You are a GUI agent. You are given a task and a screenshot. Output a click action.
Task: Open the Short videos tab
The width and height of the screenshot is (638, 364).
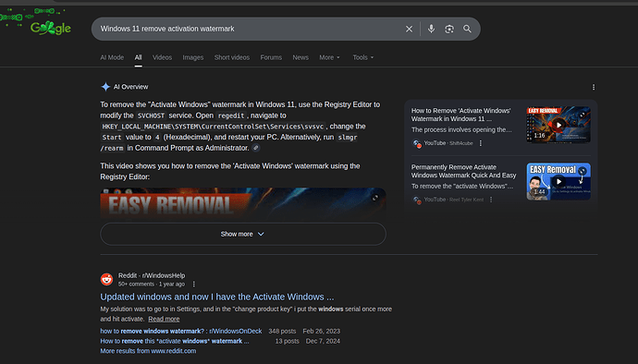click(232, 57)
